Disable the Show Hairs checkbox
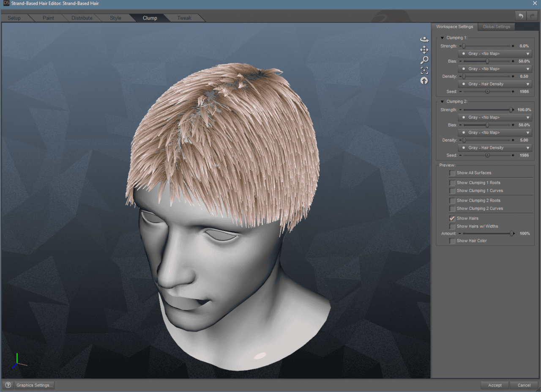541x392 pixels. [x=452, y=218]
